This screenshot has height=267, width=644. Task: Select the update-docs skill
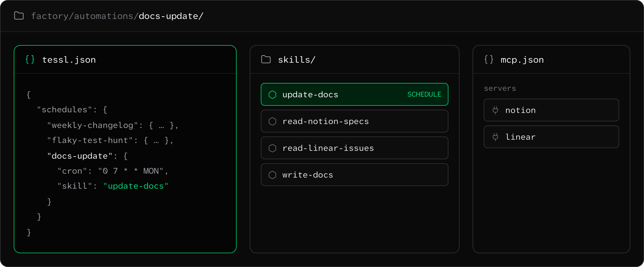coord(355,94)
